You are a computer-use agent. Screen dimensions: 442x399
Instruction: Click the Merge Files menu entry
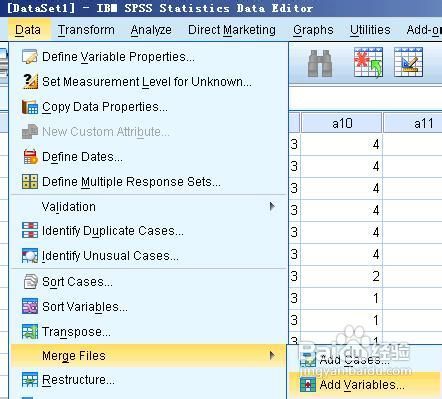pyautogui.click(x=149, y=356)
